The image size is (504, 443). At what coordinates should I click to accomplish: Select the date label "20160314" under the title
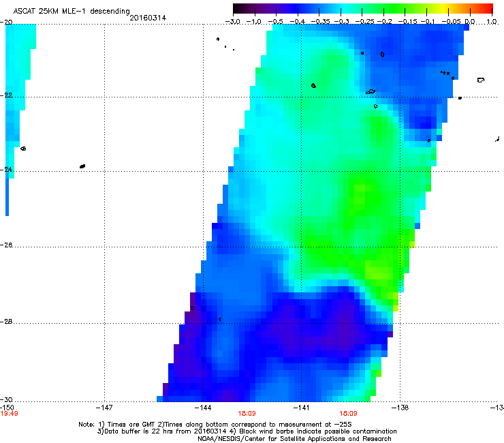148,18
